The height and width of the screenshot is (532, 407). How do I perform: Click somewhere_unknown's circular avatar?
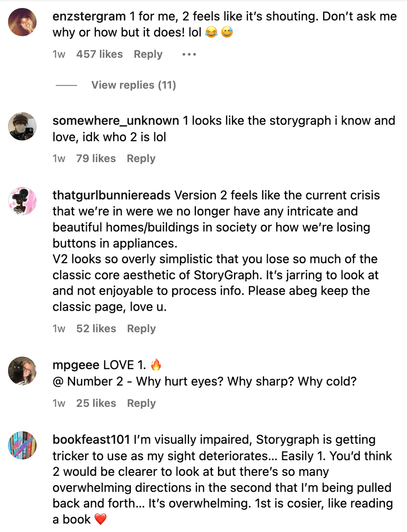pyautogui.click(x=22, y=126)
